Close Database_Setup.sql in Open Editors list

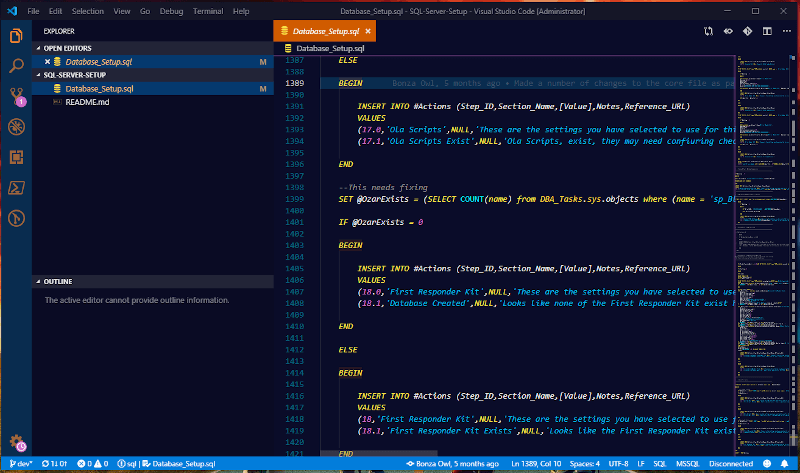[x=47, y=62]
